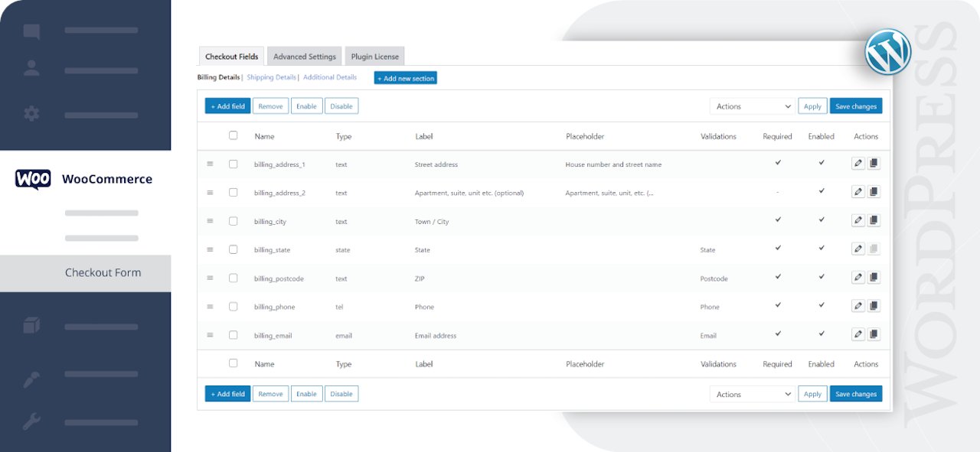Edit the billing_phone field
Viewport: 980px width, 452px height.
[x=857, y=305]
